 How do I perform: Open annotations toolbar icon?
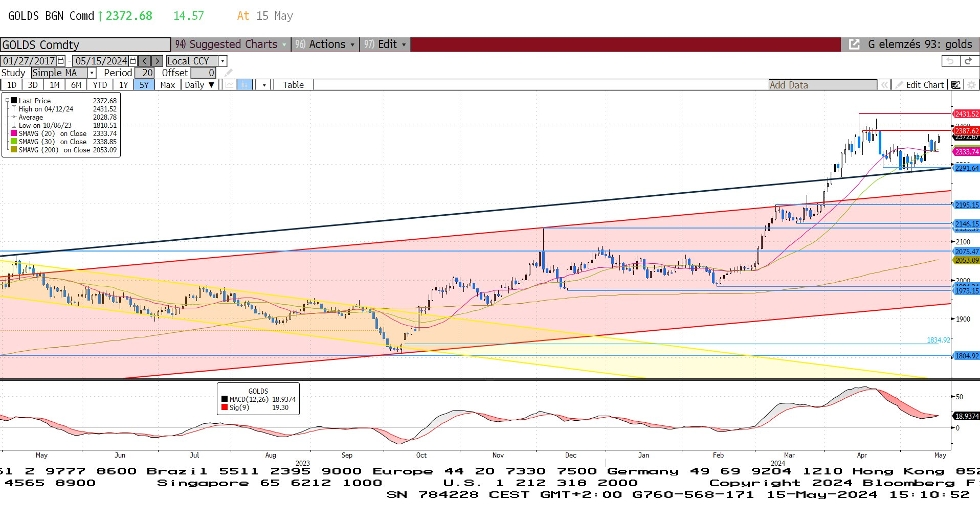(955, 85)
